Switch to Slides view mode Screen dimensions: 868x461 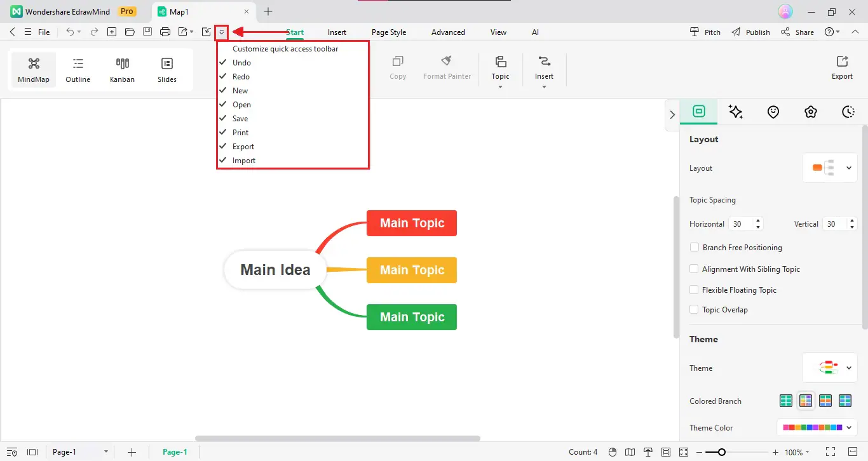pos(167,70)
